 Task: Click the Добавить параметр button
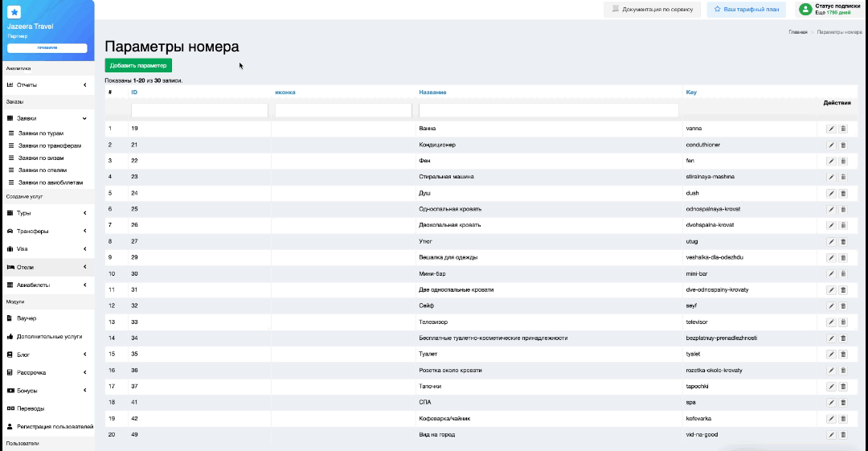tap(138, 65)
